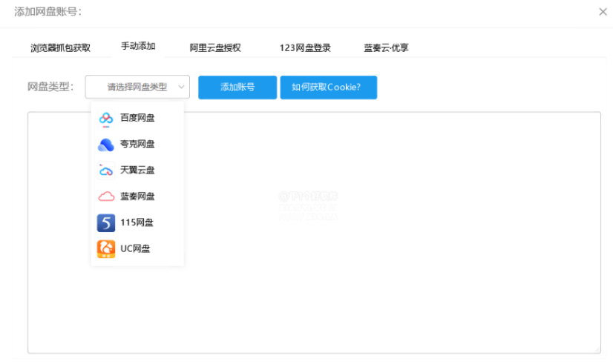
Task: Focus the large cookie text area
Action: pos(314,233)
